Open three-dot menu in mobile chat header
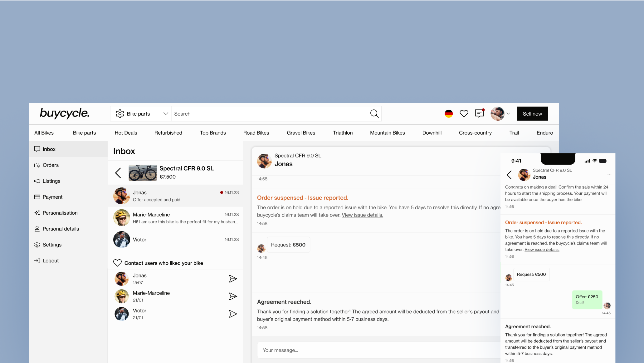 [609, 175]
